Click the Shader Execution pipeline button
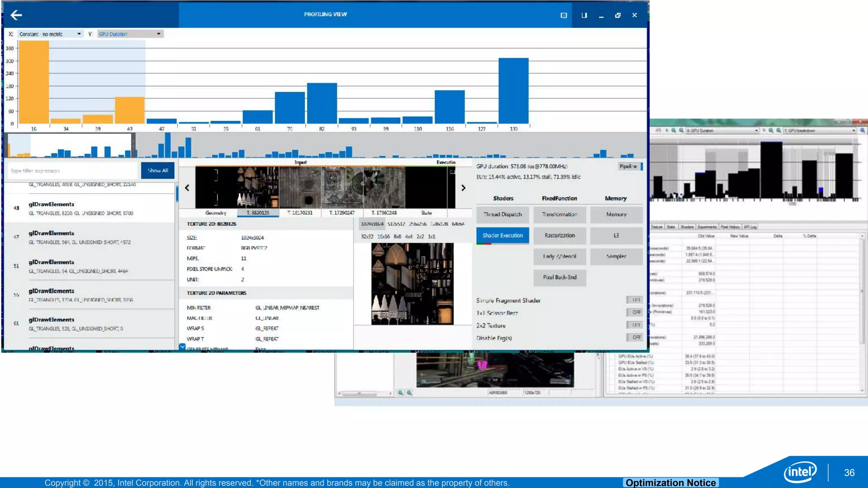The image size is (868, 488). coord(502,236)
